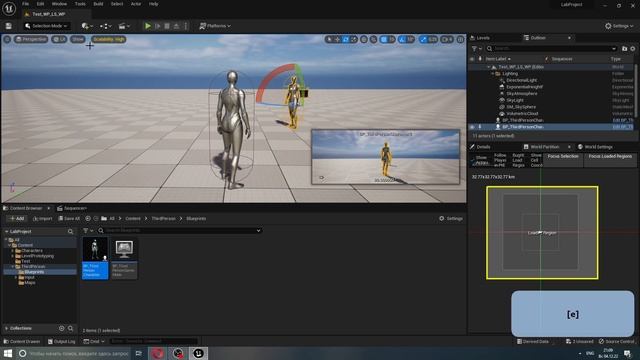Open the Build menu
Viewport: 640px width, 360px height.
coord(98,4)
